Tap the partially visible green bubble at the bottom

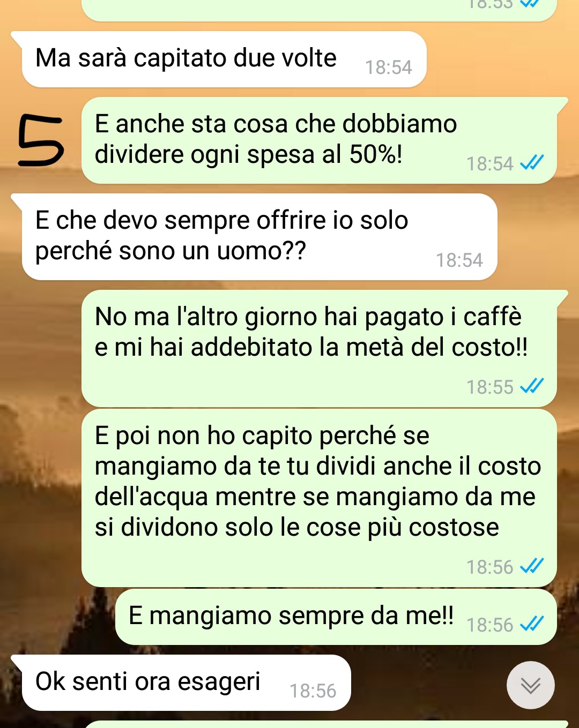click(x=326, y=724)
